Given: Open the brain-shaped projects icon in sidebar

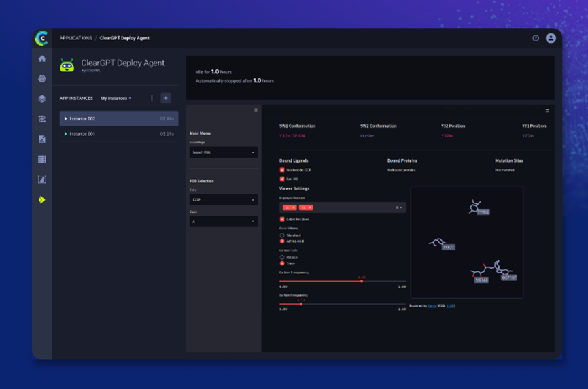Looking at the screenshot, I should pos(42,78).
